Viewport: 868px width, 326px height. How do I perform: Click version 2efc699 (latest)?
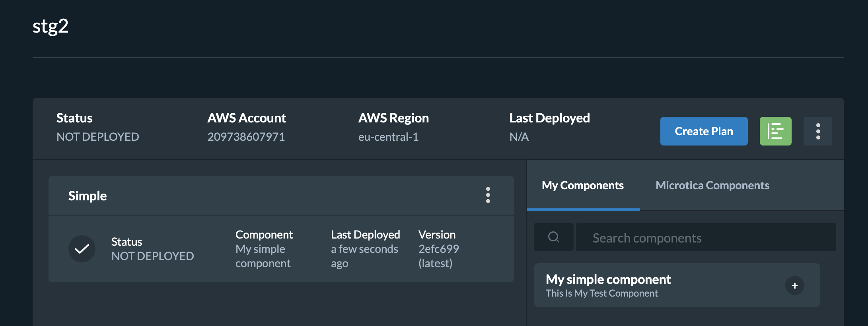pyautogui.click(x=438, y=256)
